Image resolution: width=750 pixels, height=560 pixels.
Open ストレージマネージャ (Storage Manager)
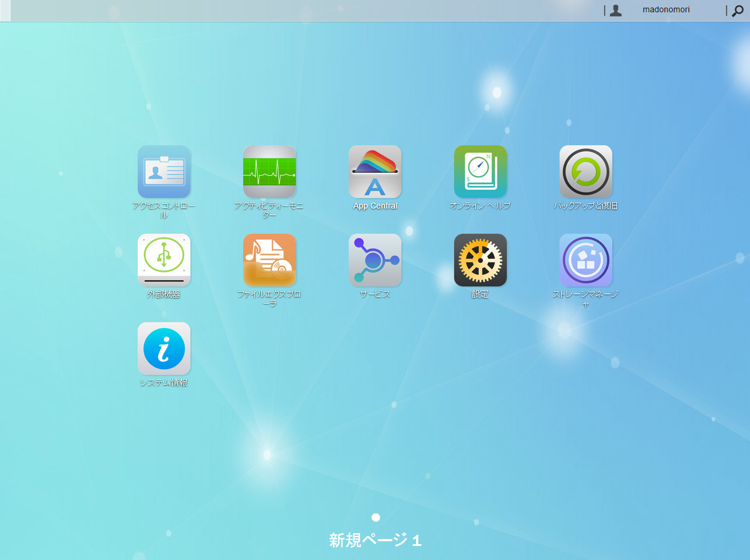(x=586, y=260)
